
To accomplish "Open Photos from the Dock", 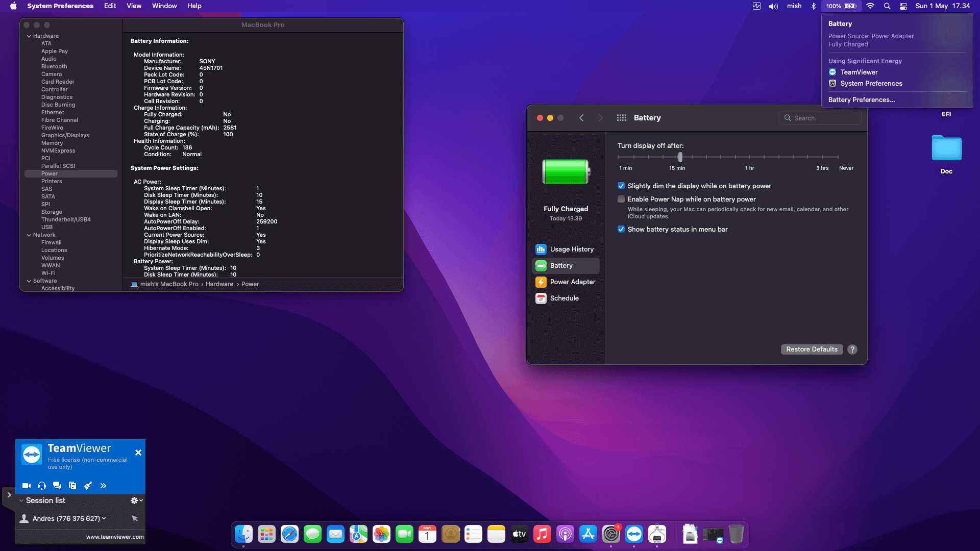I will tap(381, 534).
